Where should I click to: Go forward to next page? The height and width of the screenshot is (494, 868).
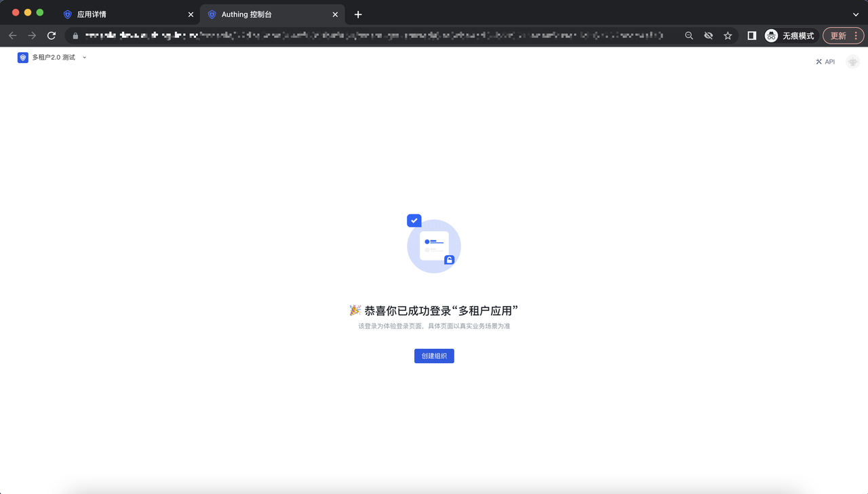[32, 35]
